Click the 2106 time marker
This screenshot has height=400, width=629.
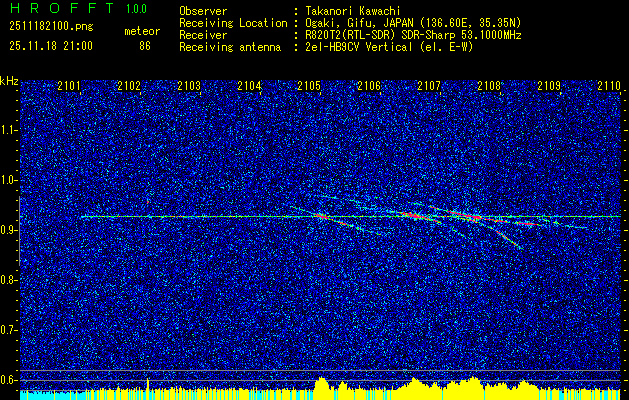coord(369,85)
